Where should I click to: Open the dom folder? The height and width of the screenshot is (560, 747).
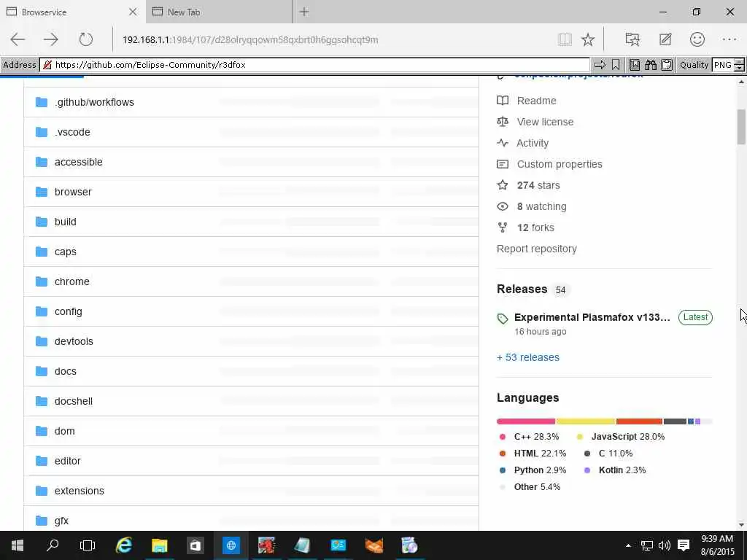tap(64, 431)
